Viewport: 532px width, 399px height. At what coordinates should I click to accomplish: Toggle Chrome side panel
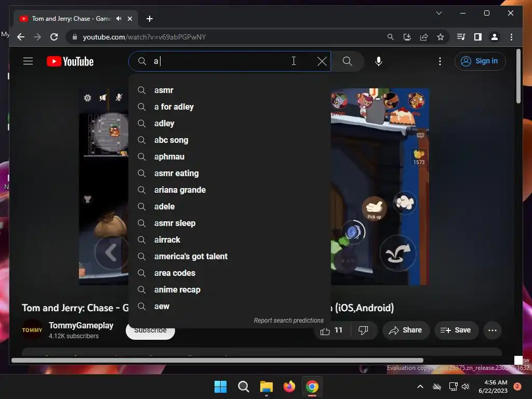coord(478,37)
